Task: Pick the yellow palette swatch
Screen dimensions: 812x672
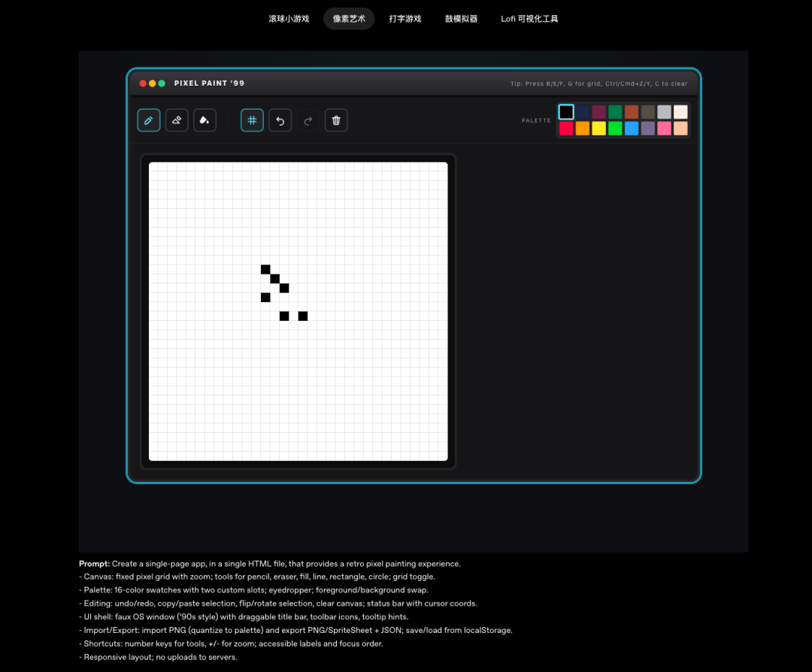Action: 599,129
